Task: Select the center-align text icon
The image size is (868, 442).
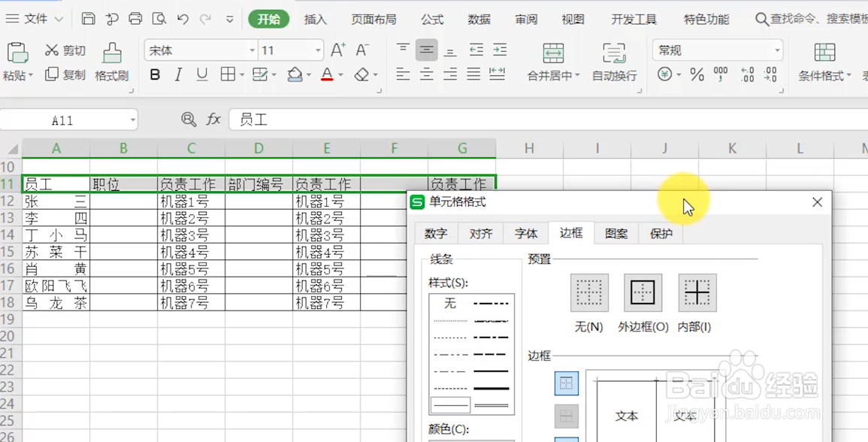Action: 426,74
